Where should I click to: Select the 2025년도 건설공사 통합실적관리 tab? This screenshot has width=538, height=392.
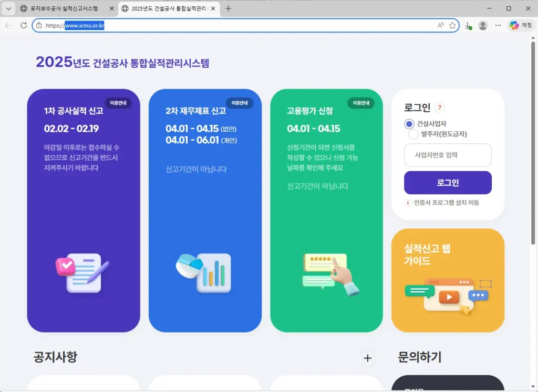point(168,8)
